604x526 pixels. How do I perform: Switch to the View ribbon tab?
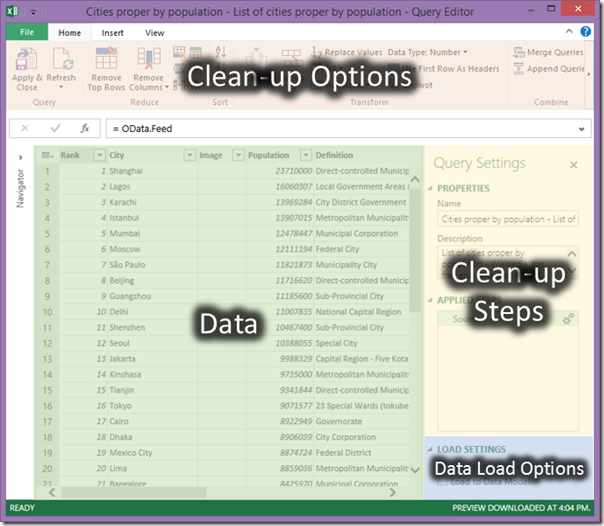pos(154,32)
